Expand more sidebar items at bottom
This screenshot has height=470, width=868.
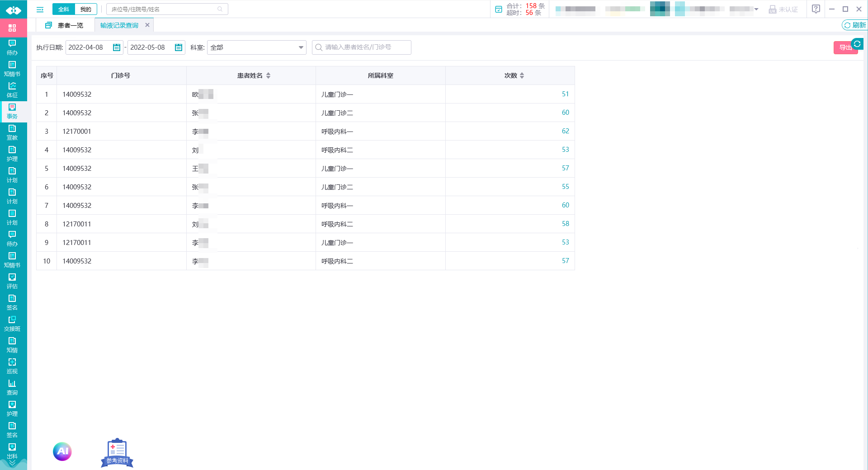point(12,463)
